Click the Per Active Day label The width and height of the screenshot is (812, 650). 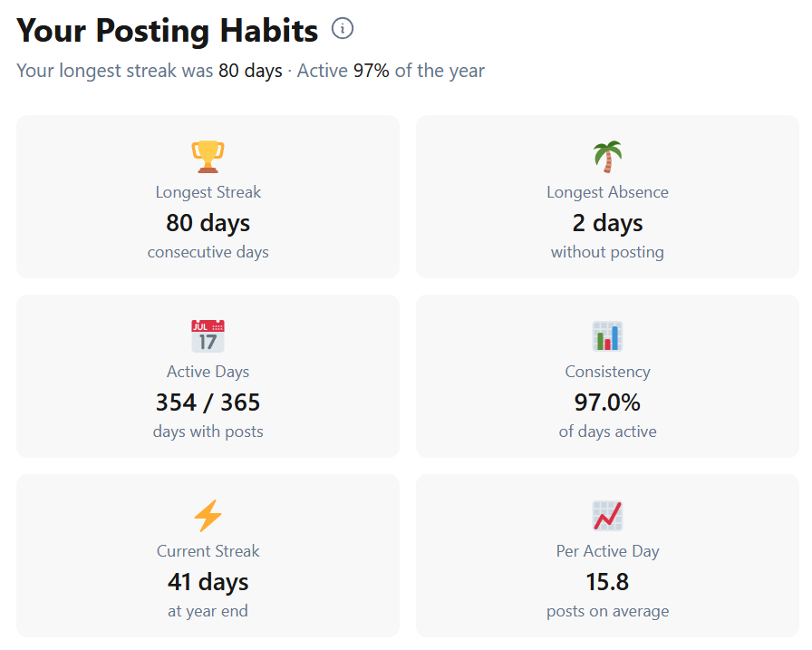(x=607, y=551)
